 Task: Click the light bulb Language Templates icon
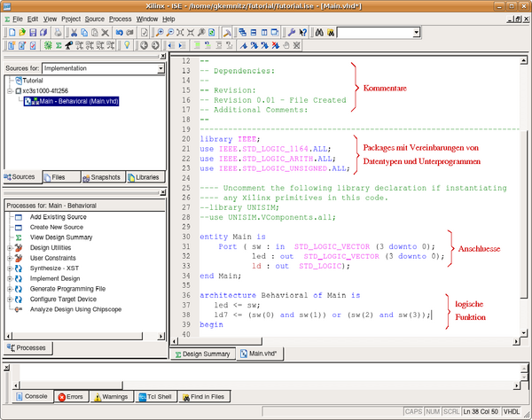127,45
